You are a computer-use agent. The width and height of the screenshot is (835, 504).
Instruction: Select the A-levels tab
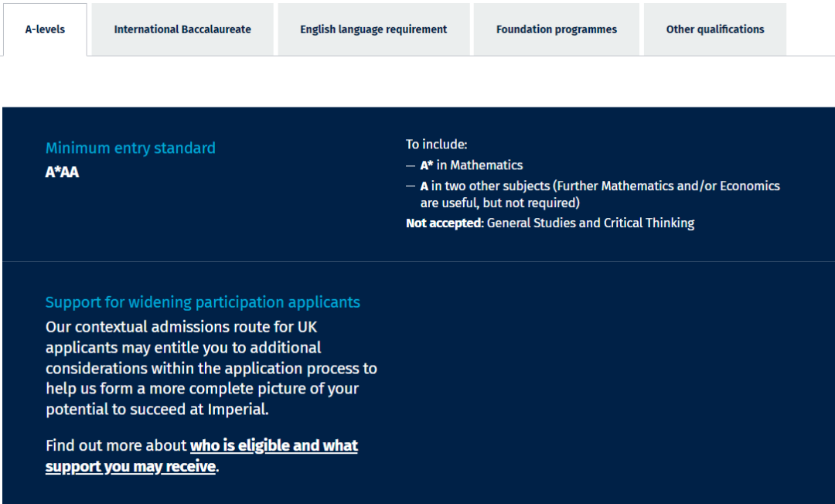[x=45, y=29]
